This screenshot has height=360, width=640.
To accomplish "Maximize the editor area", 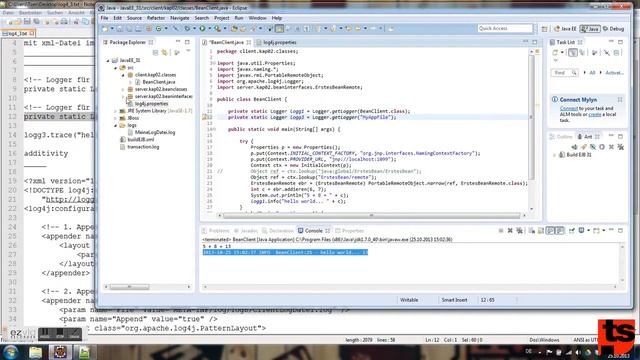I will point(535,42).
